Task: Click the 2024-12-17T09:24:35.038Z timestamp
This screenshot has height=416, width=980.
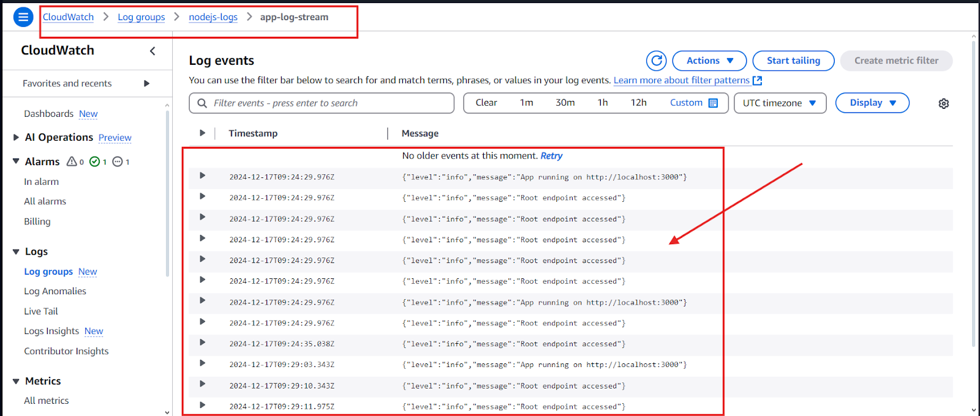Action: [x=282, y=344]
